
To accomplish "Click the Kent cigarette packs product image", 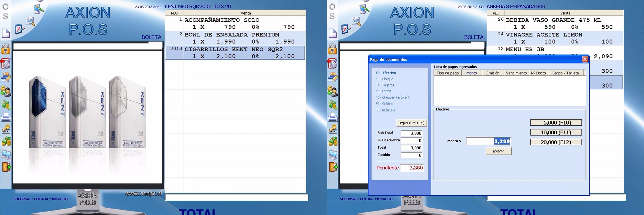I will point(88,113).
